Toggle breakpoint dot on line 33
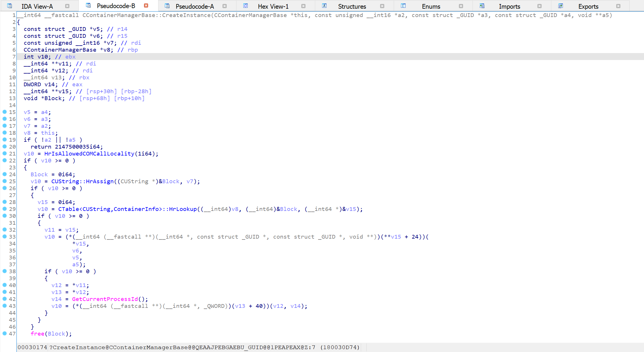644x352 pixels. (x=5, y=237)
